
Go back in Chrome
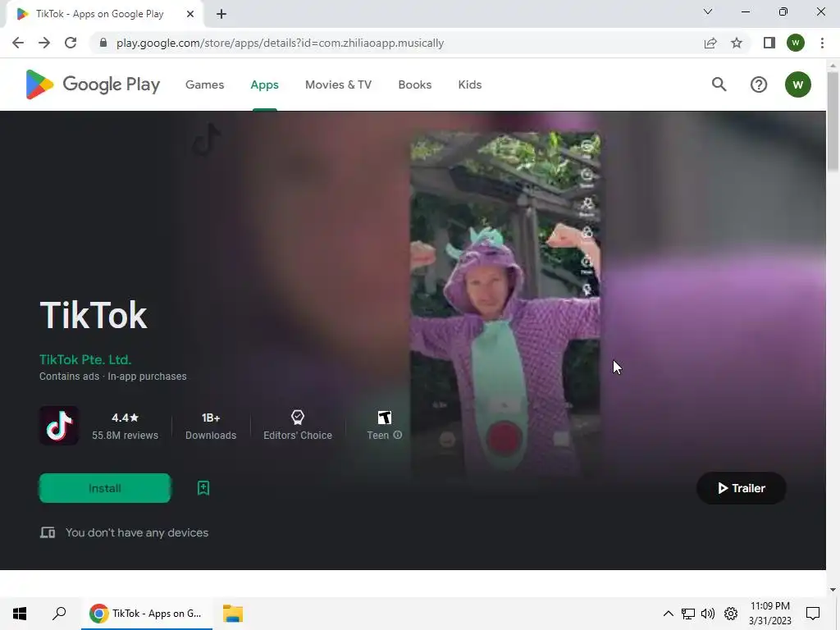pos(18,43)
